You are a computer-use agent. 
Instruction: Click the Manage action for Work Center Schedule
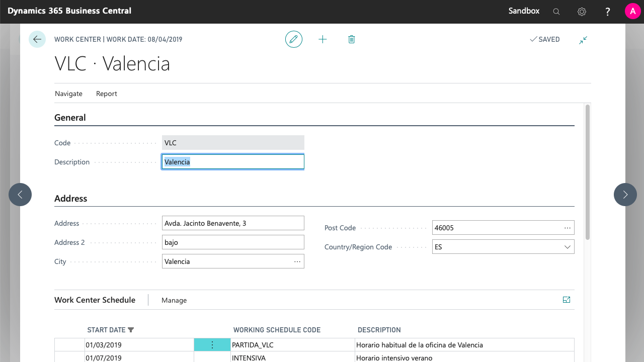pos(174,300)
